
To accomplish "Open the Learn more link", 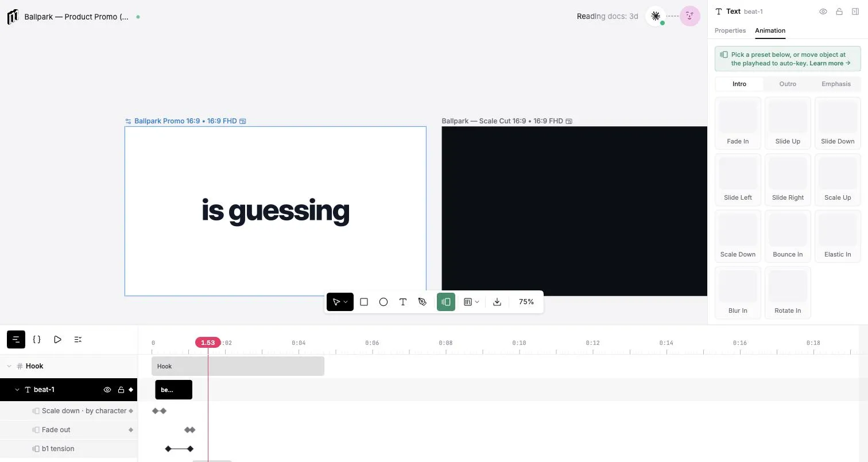I will (x=830, y=64).
